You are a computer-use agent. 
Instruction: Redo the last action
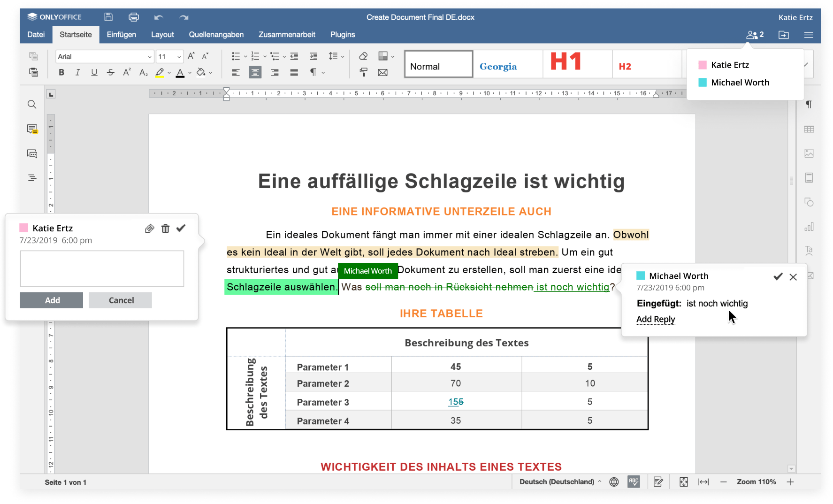(x=184, y=17)
